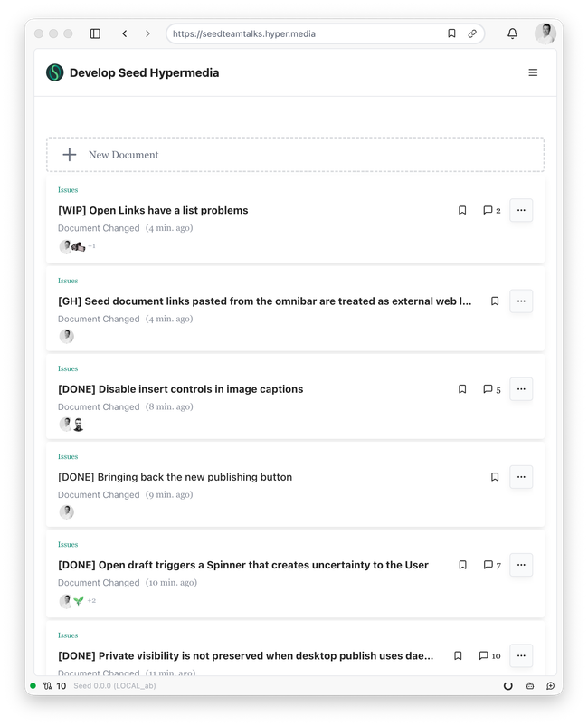Open the Private visibility not preserved document
This screenshot has height=726, width=588.
(x=246, y=655)
